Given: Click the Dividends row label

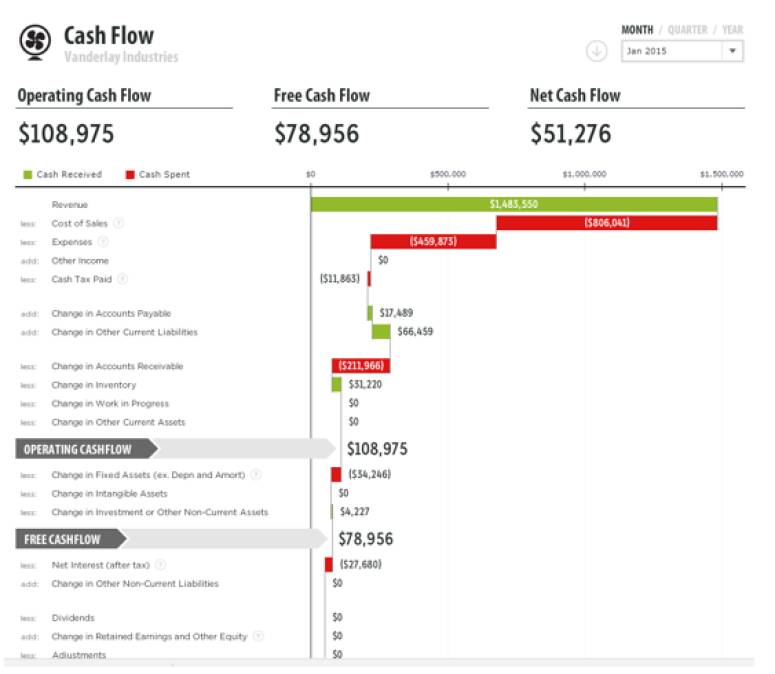Looking at the screenshot, I should [73, 618].
